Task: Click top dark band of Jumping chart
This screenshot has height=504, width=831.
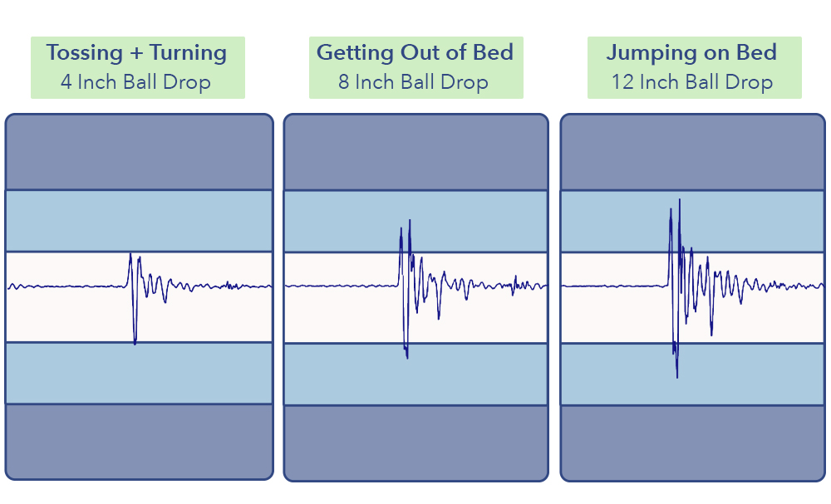Action: pos(692,152)
